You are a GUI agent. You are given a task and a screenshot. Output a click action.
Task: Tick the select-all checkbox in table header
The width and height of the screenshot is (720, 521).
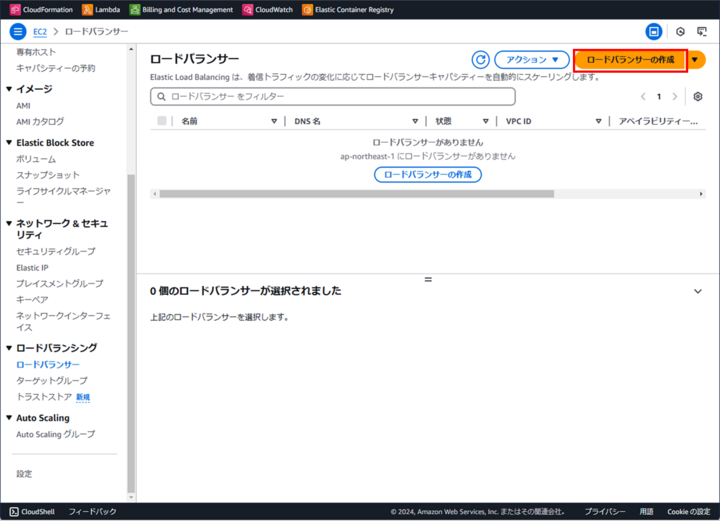162,121
